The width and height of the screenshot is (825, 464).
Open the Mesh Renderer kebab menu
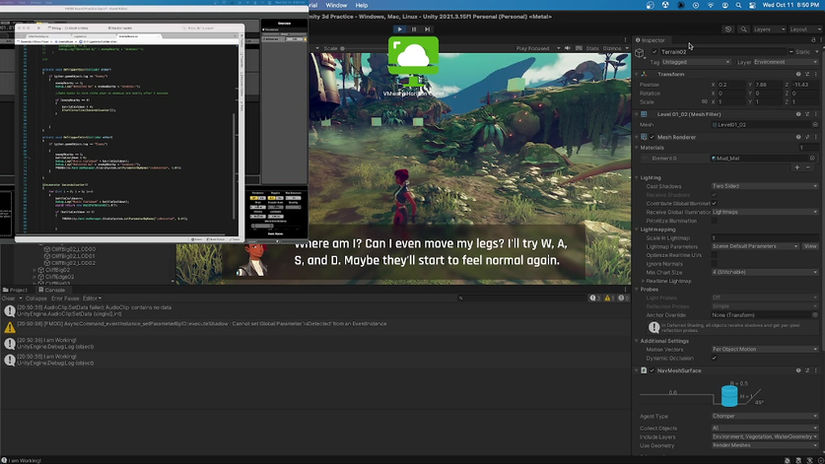pos(816,137)
